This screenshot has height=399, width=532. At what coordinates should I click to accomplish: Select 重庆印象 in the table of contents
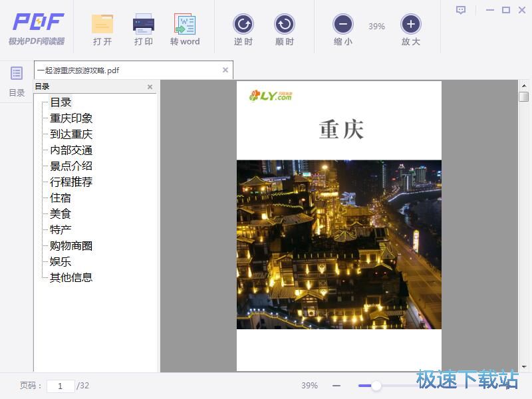pyautogui.click(x=70, y=118)
